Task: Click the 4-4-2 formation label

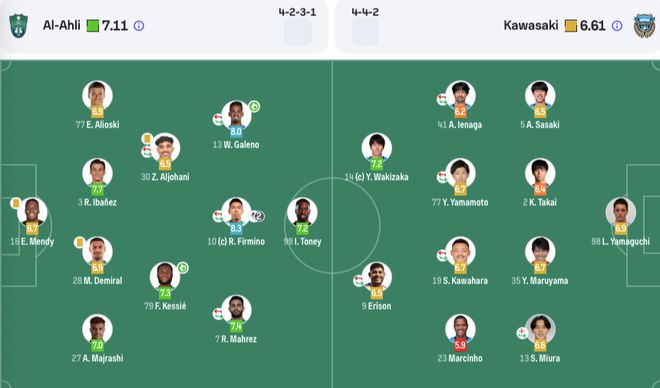Action: 365,12
